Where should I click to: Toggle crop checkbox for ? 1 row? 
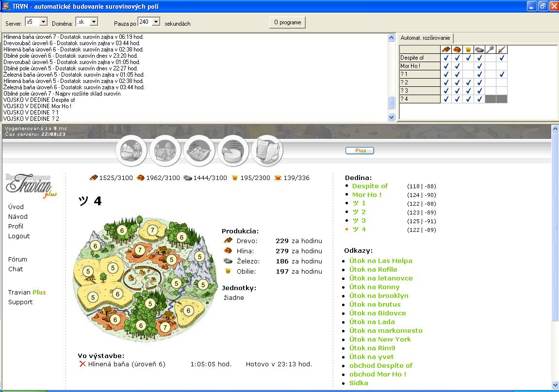pyautogui.click(x=468, y=74)
